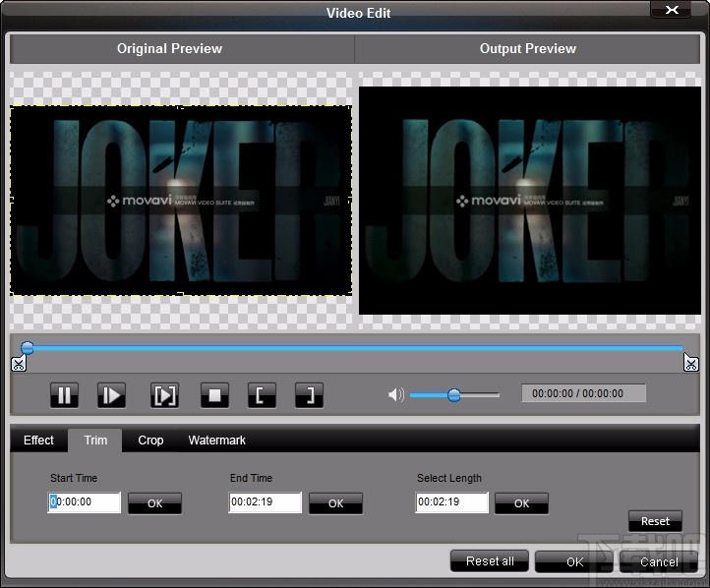Cancel the video edit dialog
The height and width of the screenshot is (588, 710).
[658, 562]
